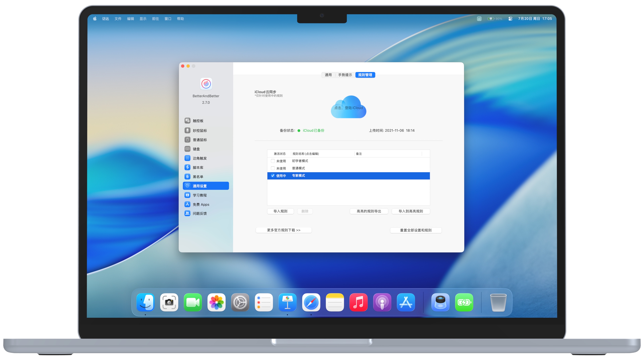Click the iCloud cloud to sign in
Image resolution: width=644 pixels, height=362 pixels.
tap(348, 108)
